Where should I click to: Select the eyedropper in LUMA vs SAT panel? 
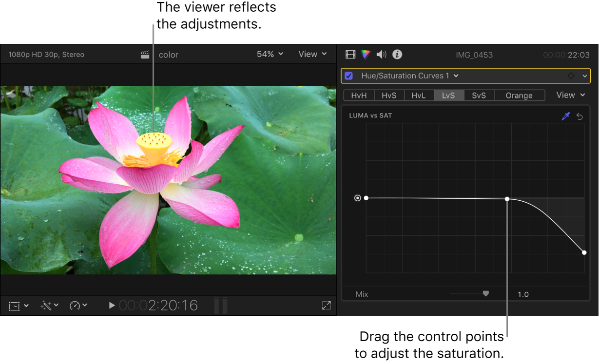pos(566,116)
